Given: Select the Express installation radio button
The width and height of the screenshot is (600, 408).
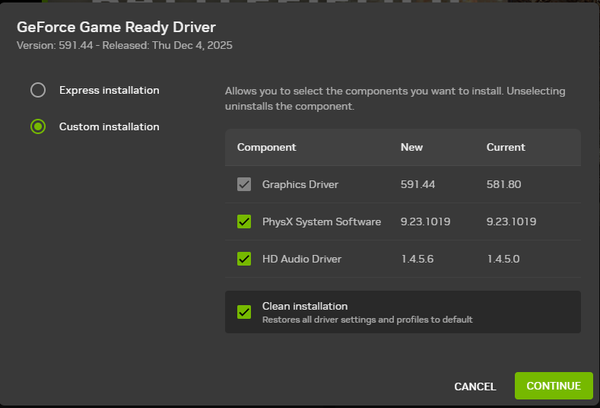Looking at the screenshot, I should 38,90.
